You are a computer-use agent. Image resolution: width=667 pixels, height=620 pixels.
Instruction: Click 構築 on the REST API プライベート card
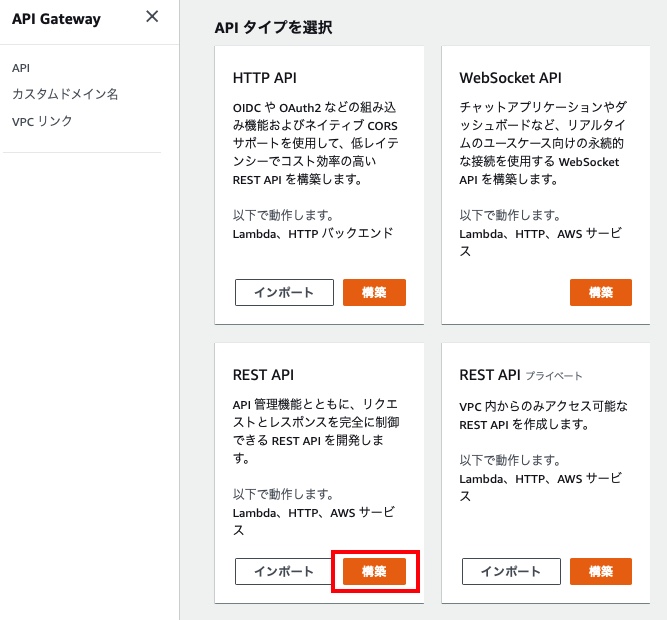point(601,571)
